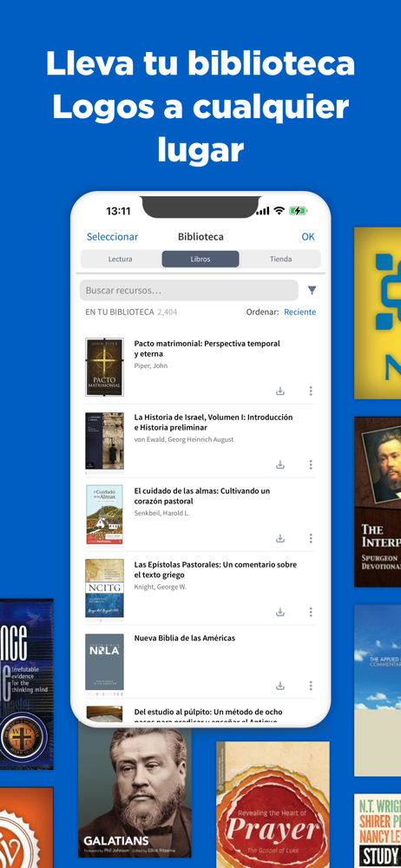Screen dimensions: 401x868
Task: Open the NCITG Epístolas Pastorales cover
Action: click(x=105, y=589)
